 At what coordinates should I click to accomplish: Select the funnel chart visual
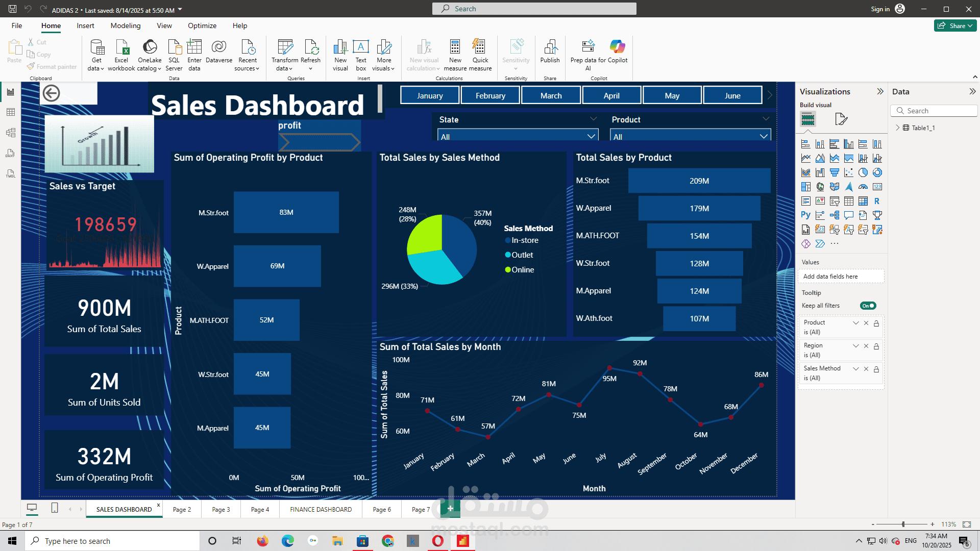[835, 173]
